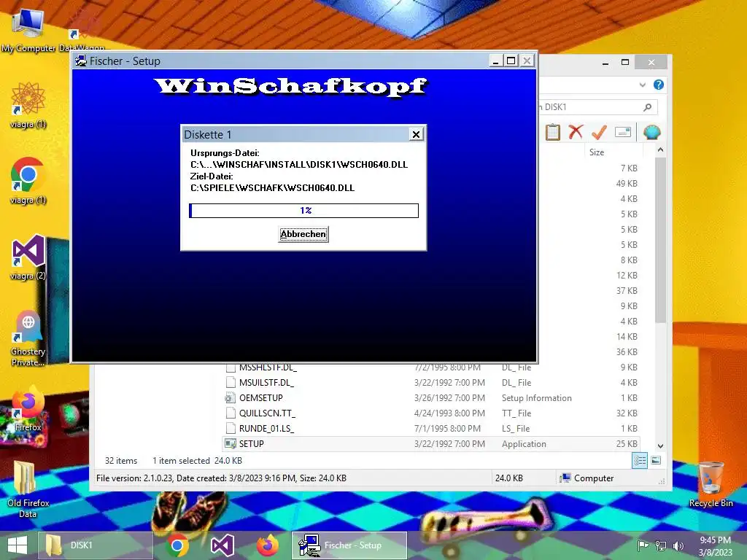This screenshot has height=560, width=747.
Task: Click the orange checkmark properties icon in Explorer
Action: [599, 132]
